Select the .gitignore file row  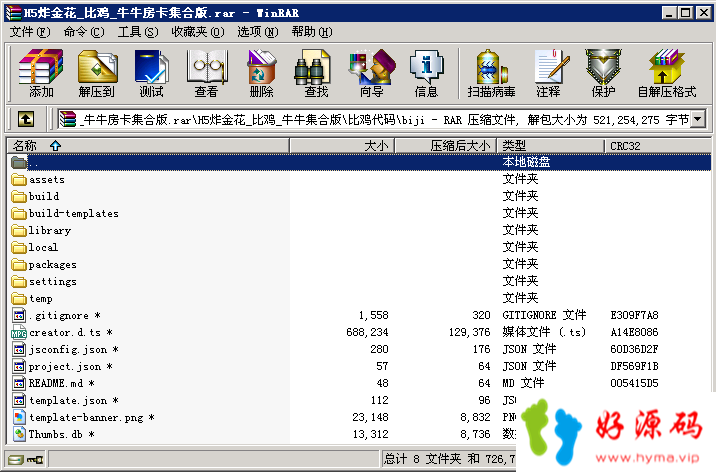point(359,315)
